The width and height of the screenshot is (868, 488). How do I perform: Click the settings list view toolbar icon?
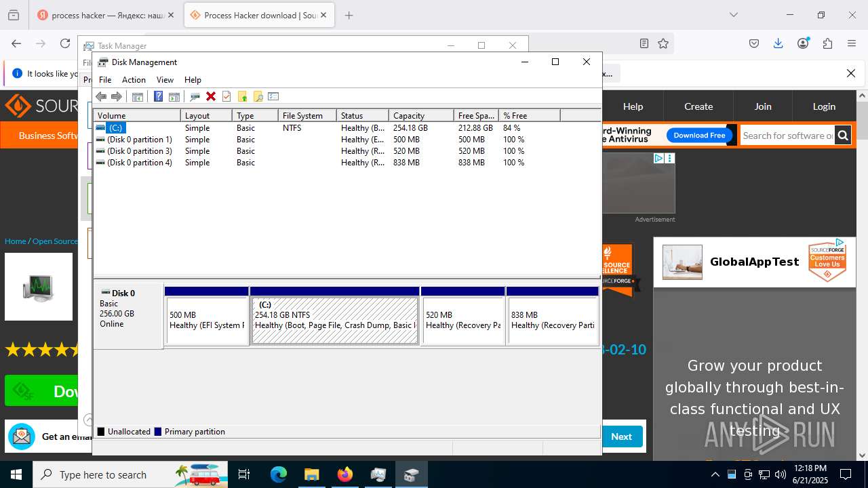tap(273, 96)
